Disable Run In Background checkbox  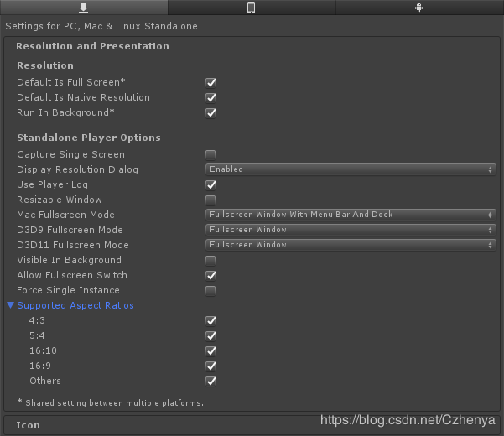coord(210,112)
